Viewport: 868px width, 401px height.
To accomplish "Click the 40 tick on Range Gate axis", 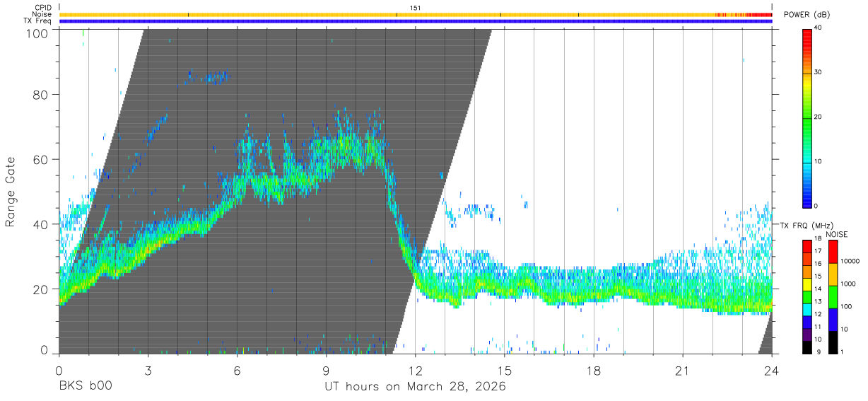I will pyautogui.click(x=41, y=224).
